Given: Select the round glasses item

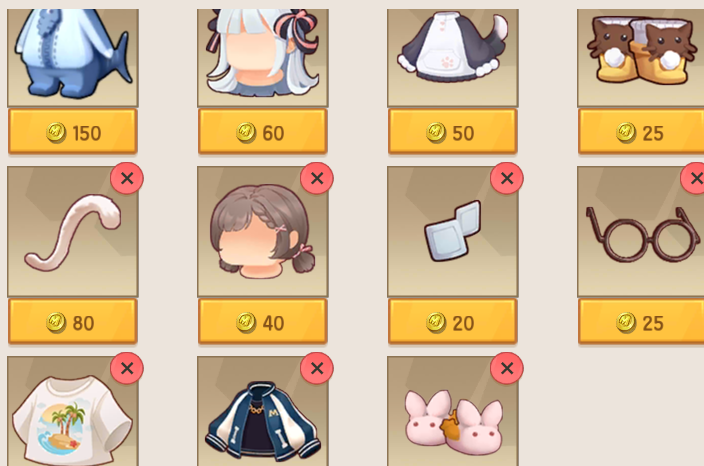Looking at the screenshot, I should 641,232.
